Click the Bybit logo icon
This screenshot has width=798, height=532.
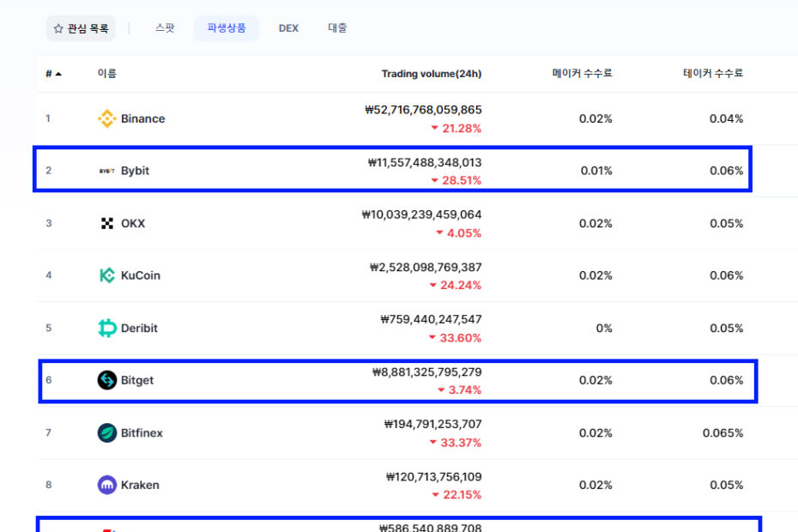pyautogui.click(x=107, y=171)
